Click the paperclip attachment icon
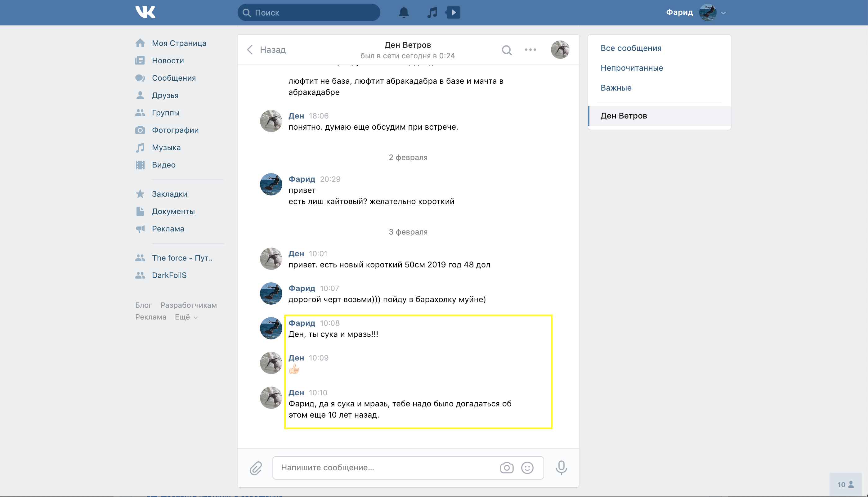868x497 pixels. click(x=255, y=468)
